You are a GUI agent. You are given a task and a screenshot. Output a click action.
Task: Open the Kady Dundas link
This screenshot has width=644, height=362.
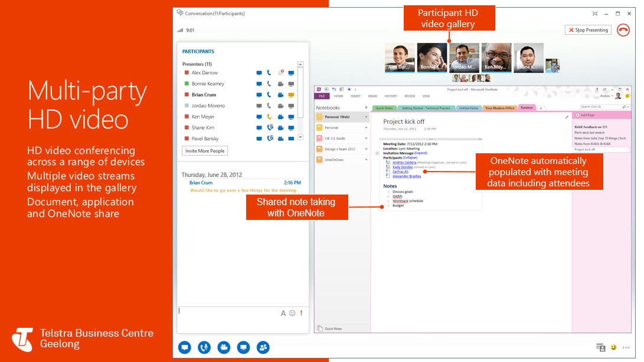(x=403, y=167)
